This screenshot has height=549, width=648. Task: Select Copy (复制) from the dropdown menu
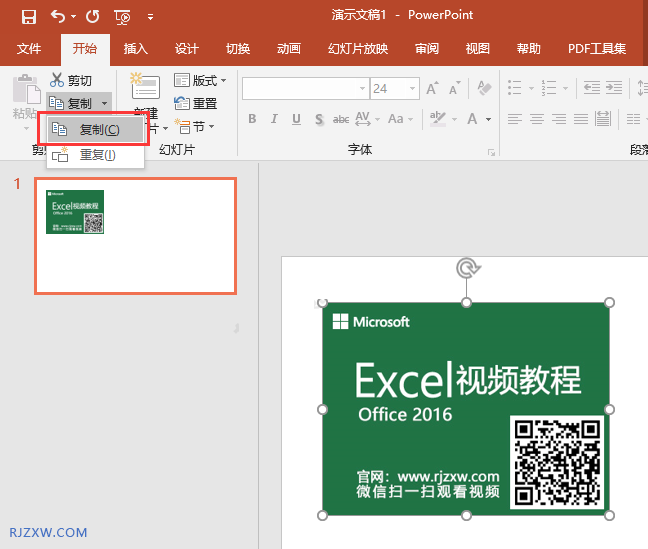97,130
